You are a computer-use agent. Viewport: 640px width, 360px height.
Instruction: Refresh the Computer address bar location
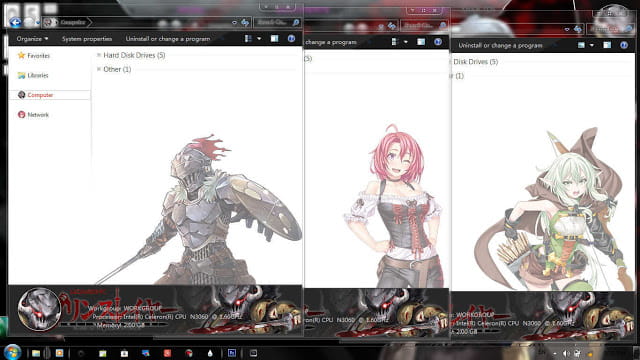245,22
